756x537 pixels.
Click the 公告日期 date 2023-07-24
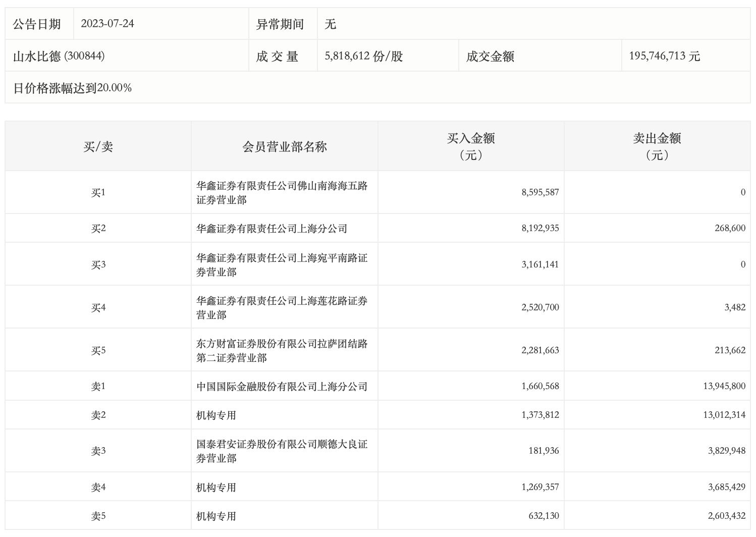pyautogui.click(x=107, y=24)
